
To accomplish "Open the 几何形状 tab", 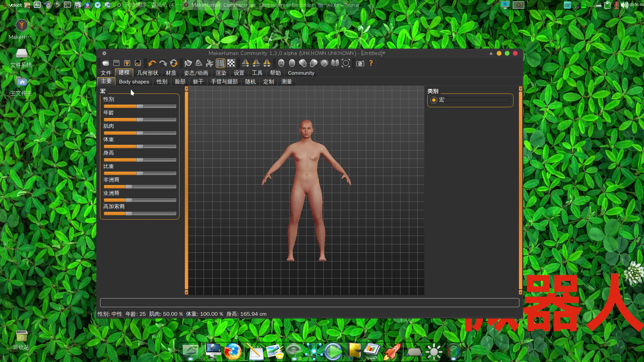I will pos(148,73).
